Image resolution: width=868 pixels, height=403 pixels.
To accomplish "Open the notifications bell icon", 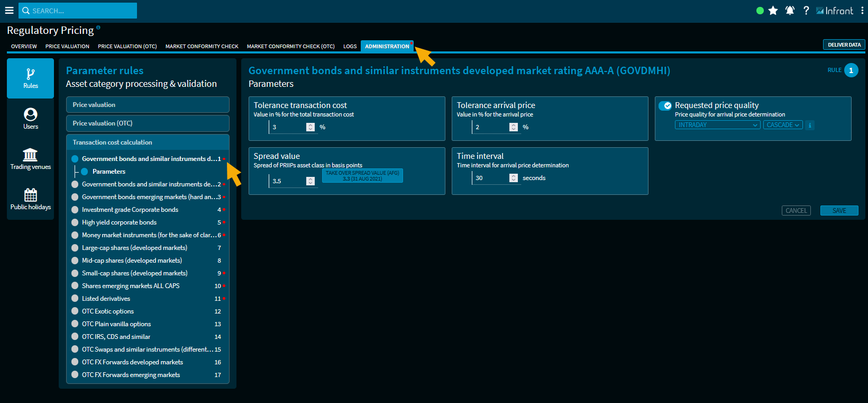I will [790, 11].
